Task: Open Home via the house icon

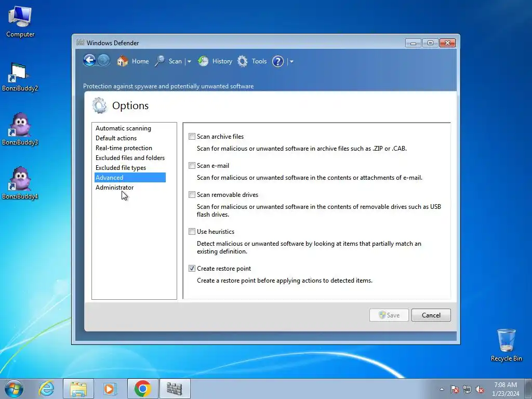Action: click(123, 61)
